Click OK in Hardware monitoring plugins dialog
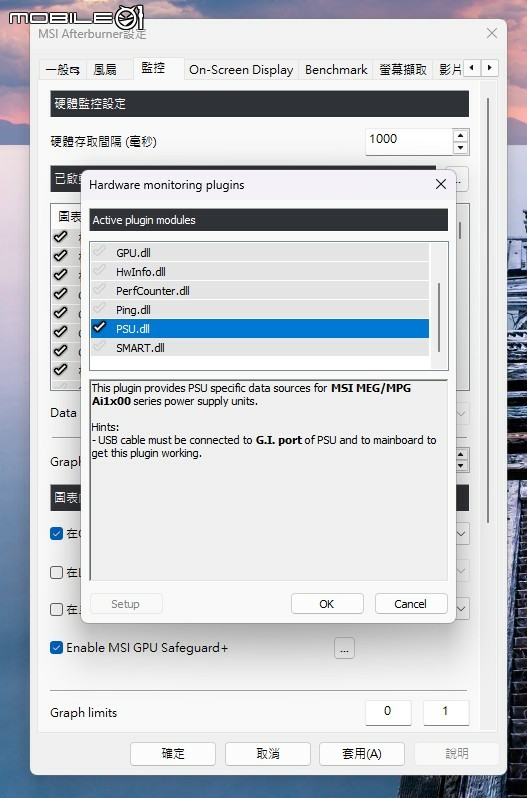This screenshot has height=798, width=527. click(x=327, y=604)
